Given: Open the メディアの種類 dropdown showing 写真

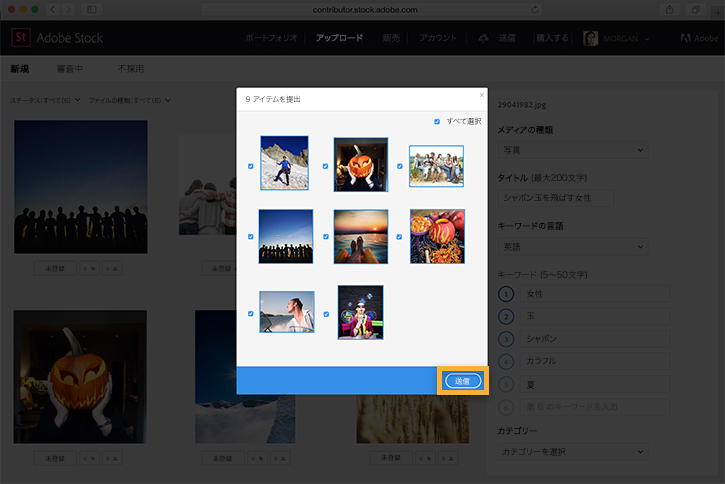Looking at the screenshot, I should pos(573,150).
